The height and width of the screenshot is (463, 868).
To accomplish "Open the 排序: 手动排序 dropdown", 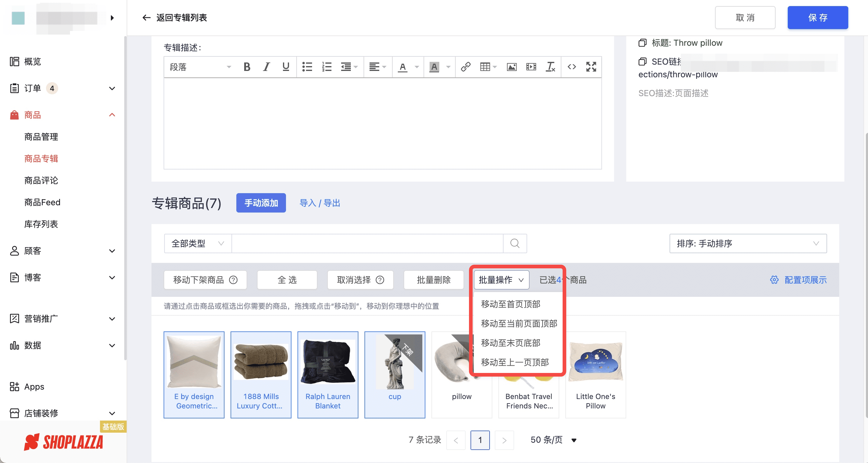I will (x=748, y=243).
